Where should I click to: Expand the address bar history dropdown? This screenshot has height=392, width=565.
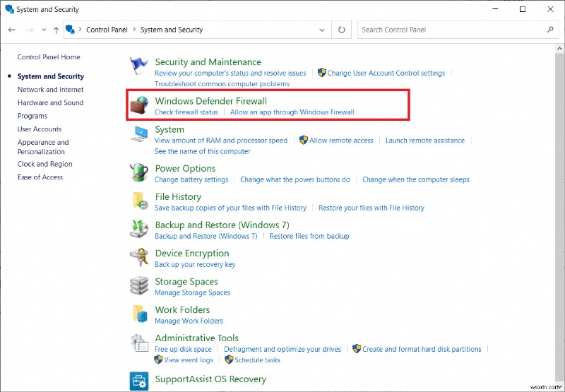[x=322, y=30]
